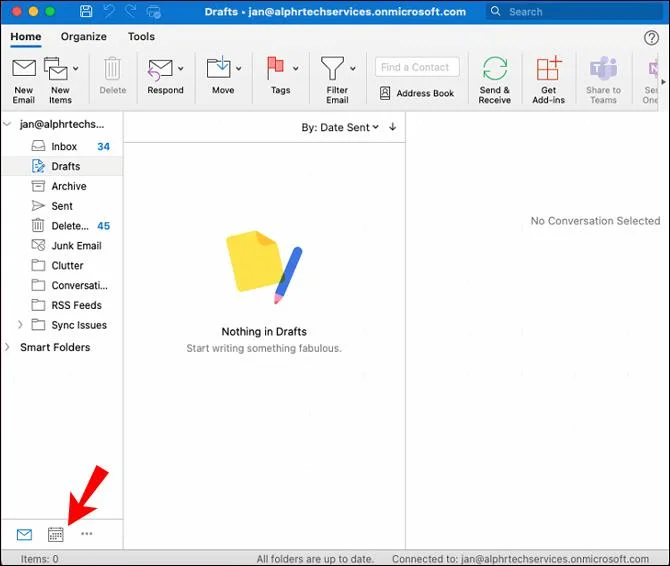The height and width of the screenshot is (566, 670).
Task: Open the Junk Email folder
Action: click(x=76, y=245)
